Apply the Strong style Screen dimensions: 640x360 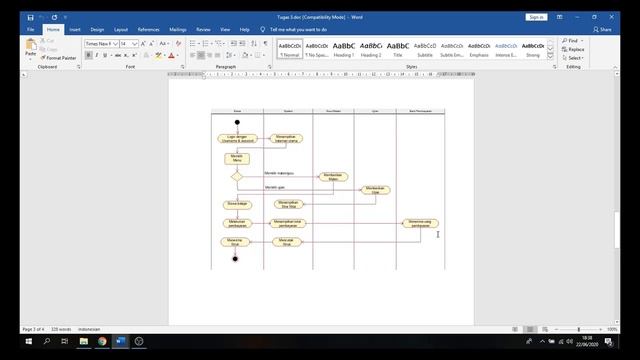[533, 49]
